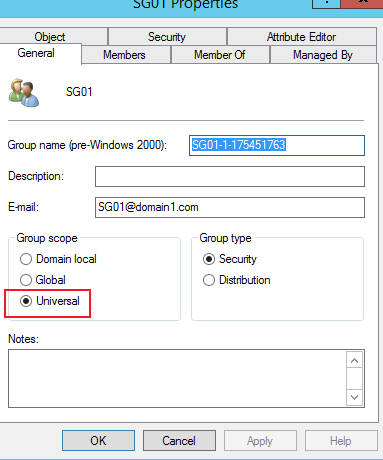383x460 pixels.
Task: Open the Attribute Editor tab
Action: [x=302, y=37]
